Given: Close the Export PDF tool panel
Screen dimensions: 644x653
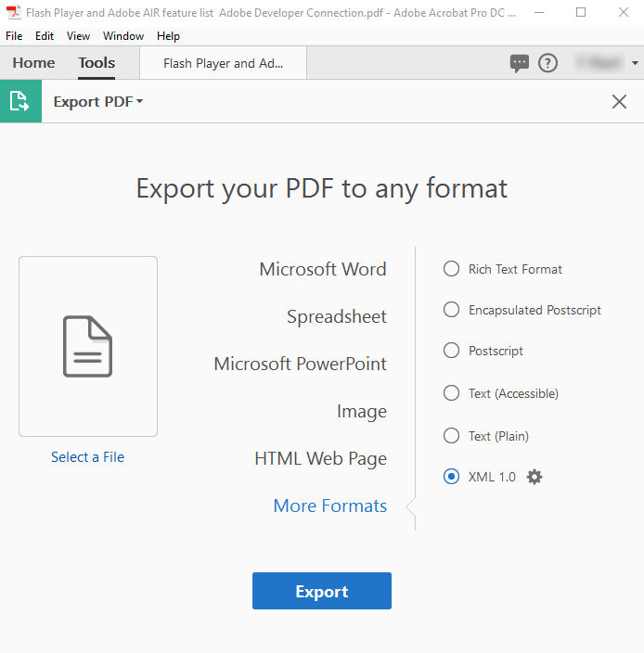Looking at the screenshot, I should 619,101.
